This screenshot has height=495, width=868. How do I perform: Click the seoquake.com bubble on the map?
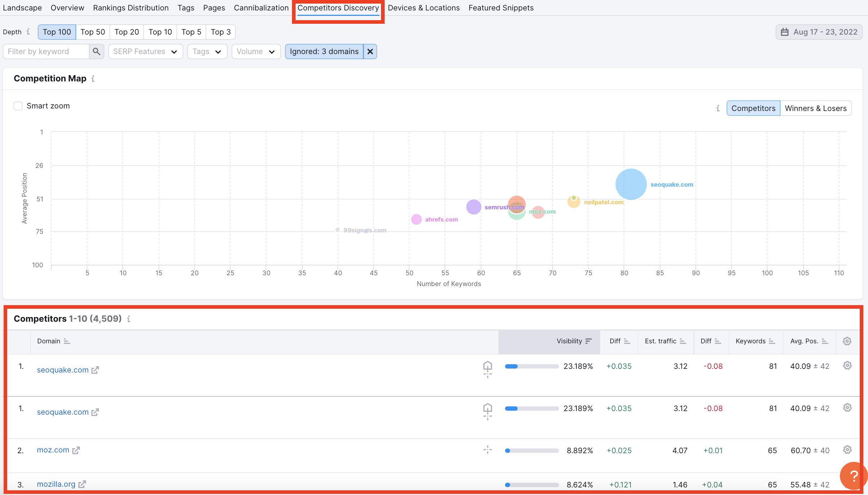(x=631, y=184)
